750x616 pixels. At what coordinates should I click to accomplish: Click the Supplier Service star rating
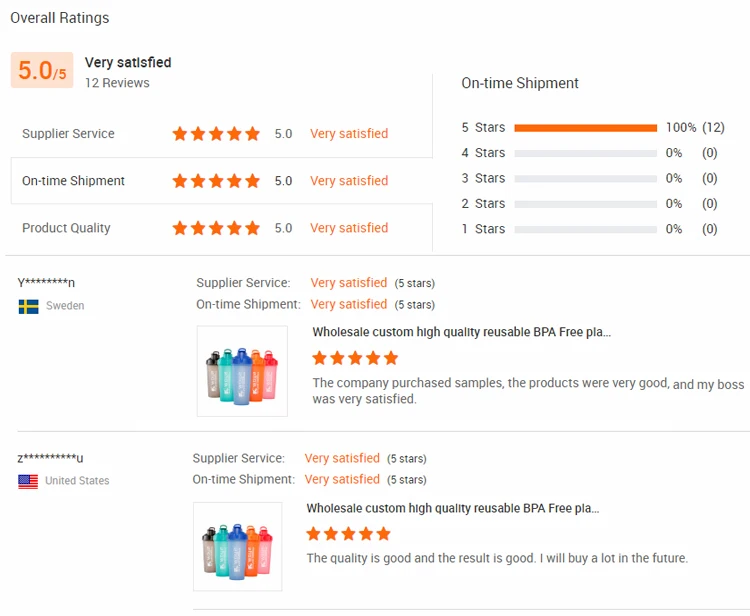pyautogui.click(x=216, y=134)
